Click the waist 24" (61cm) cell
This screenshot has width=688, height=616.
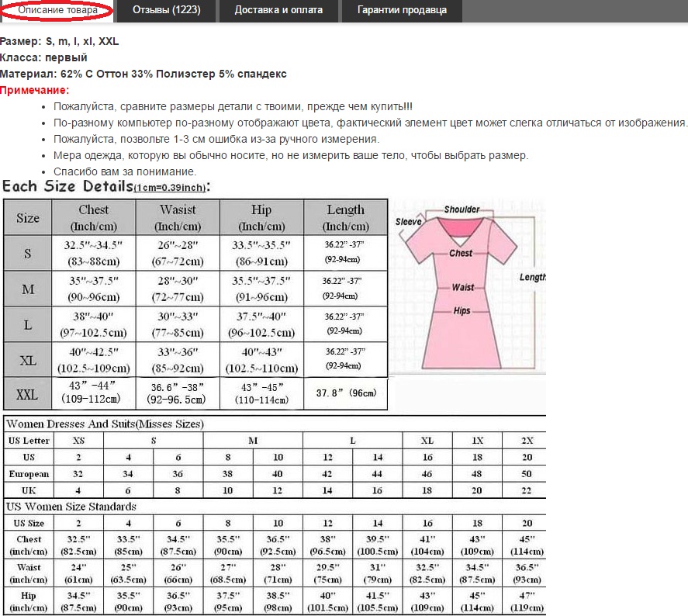pyautogui.click(x=78, y=573)
